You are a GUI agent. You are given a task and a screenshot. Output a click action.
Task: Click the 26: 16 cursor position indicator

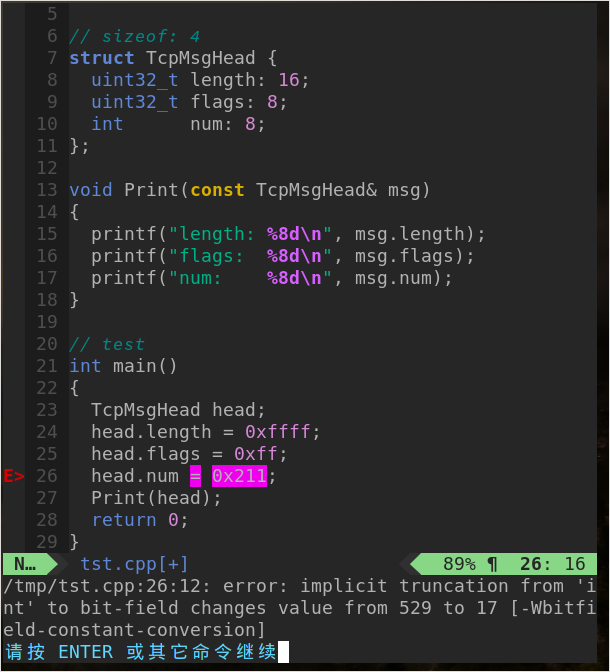point(552,564)
